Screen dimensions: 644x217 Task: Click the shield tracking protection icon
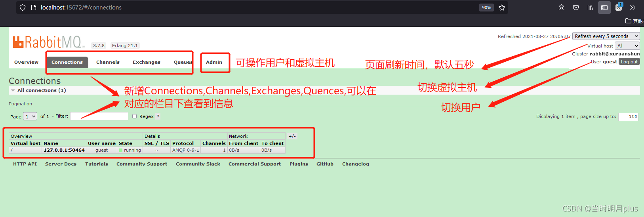[23, 8]
